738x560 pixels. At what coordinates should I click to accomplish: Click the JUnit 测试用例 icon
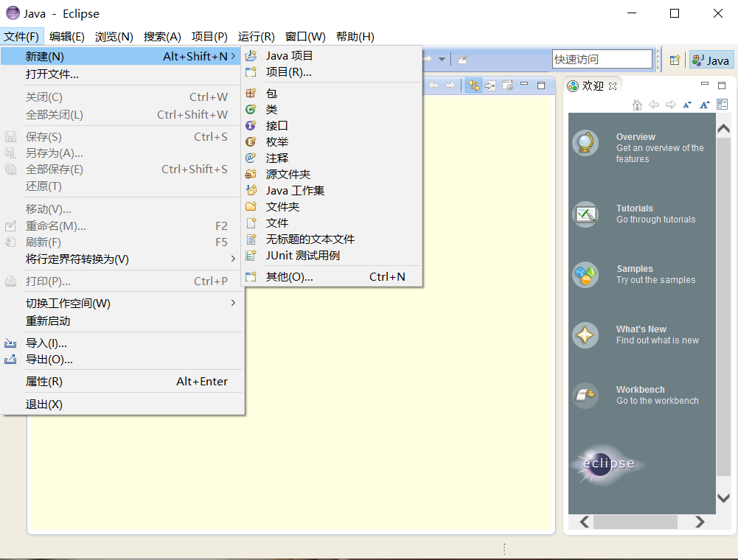point(251,256)
